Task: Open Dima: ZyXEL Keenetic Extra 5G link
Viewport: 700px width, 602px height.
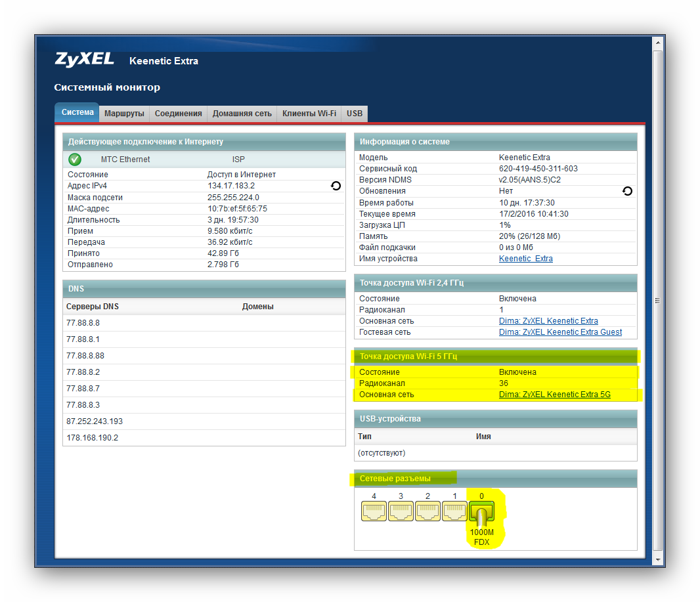Action: click(x=554, y=395)
